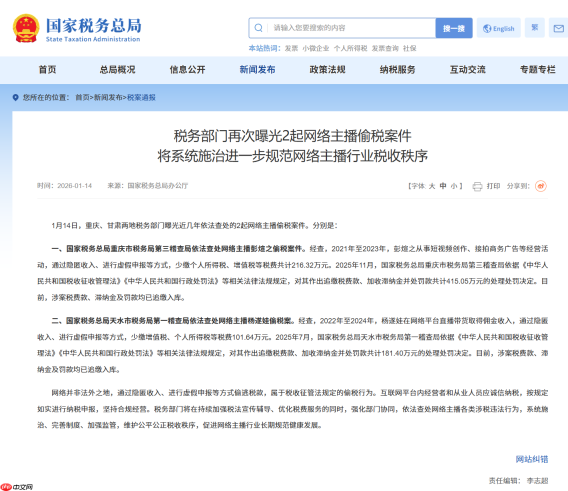Open the 互动交流 menu
This screenshot has width=568, height=491.
[x=468, y=70]
